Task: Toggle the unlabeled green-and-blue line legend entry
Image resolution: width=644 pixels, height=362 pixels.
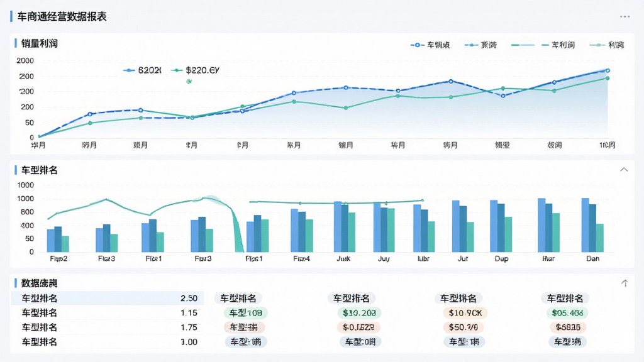Action: [523, 45]
